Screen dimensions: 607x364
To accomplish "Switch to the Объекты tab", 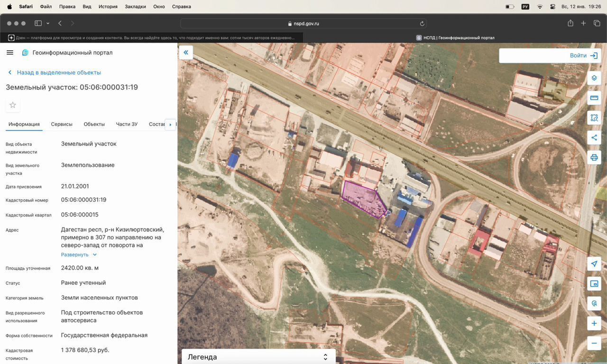I will pyautogui.click(x=94, y=124).
